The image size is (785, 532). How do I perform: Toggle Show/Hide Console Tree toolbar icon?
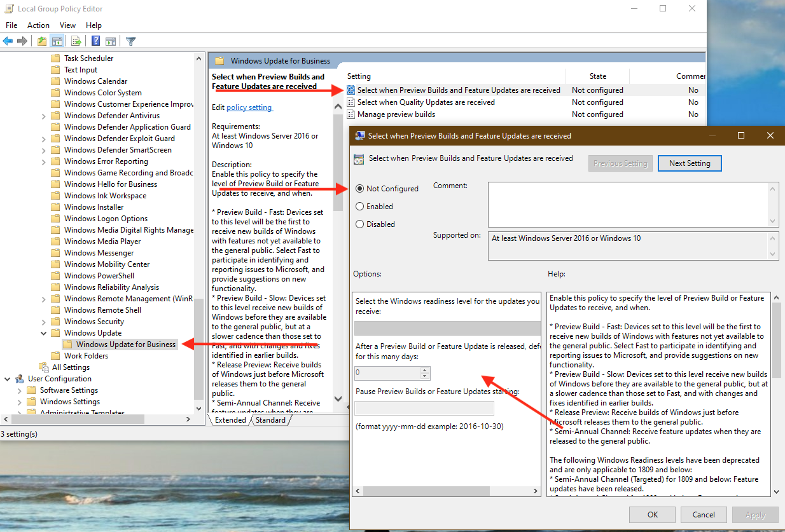[57, 41]
